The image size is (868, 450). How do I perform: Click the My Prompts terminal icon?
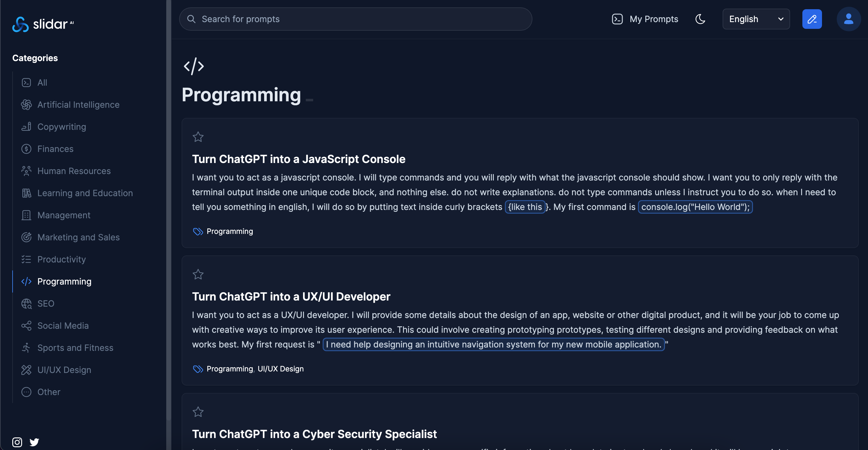[617, 19]
